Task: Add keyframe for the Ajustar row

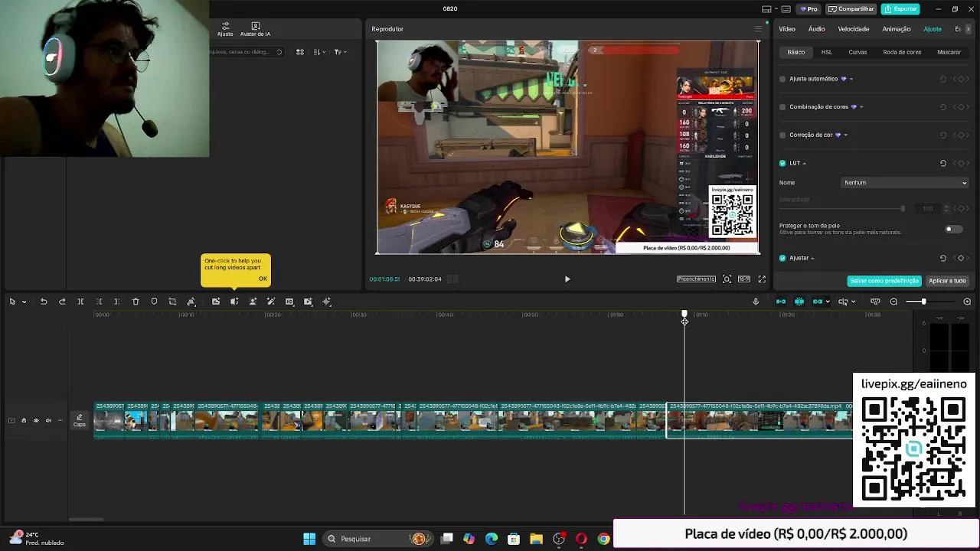Action: point(961,258)
